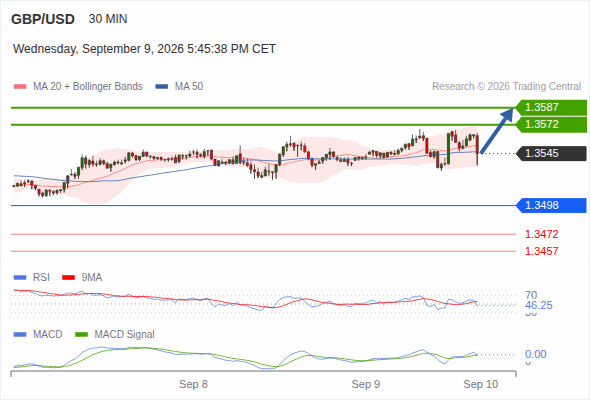Image resolution: width=590 pixels, height=400 pixels.
Task: Click the GBP/USD symbol title
Action: [43, 19]
